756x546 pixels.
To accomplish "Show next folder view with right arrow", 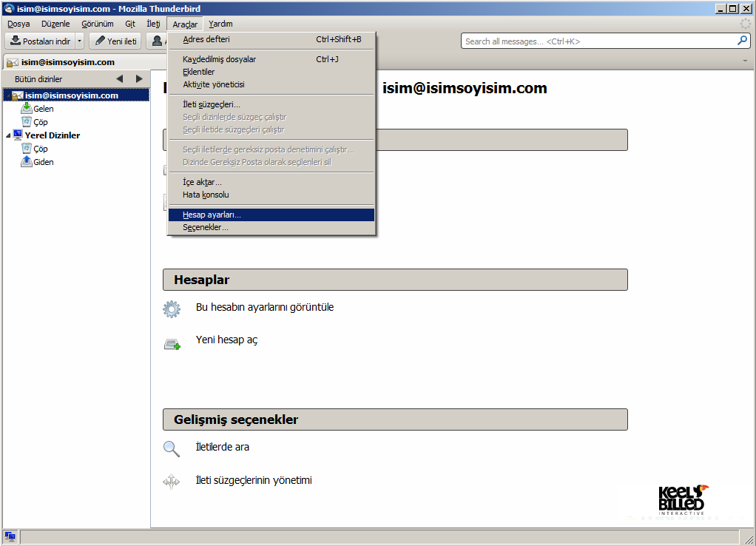I will point(139,78).
